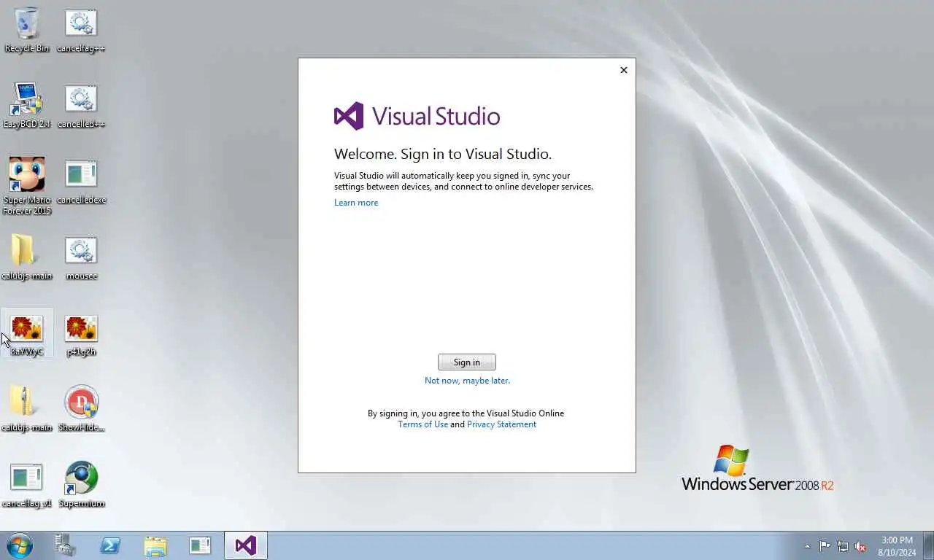Screen dimensions: 934x560
Task: Close the Visual Studio sign-in dialog
Action: 624,70
